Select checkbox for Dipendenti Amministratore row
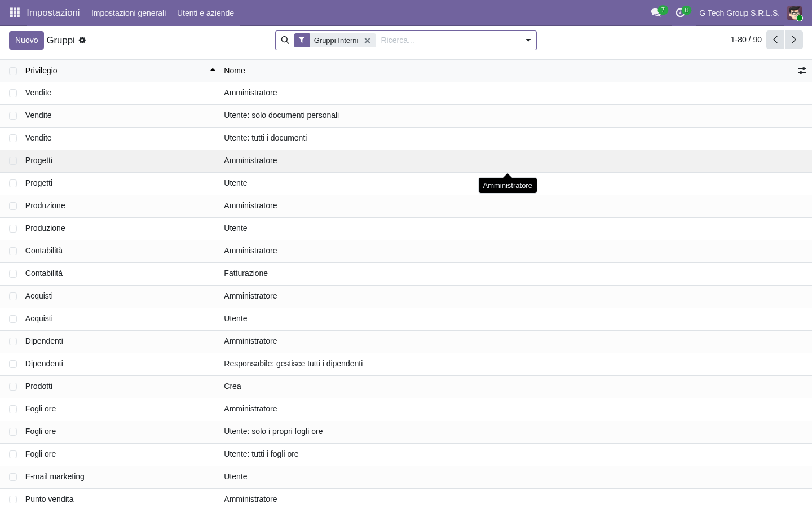This screenshot has height=508, width=812. click(x=13, y=341)
